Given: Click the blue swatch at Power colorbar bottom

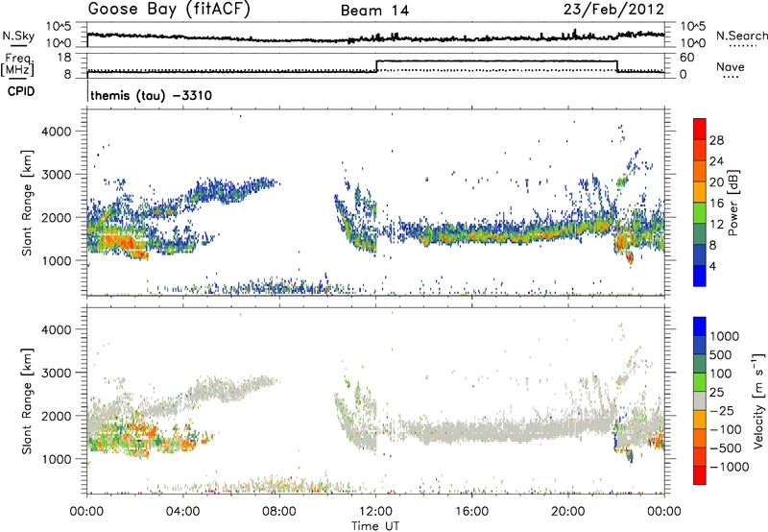Looking at the screenshot, I should [x=700, y=276].
